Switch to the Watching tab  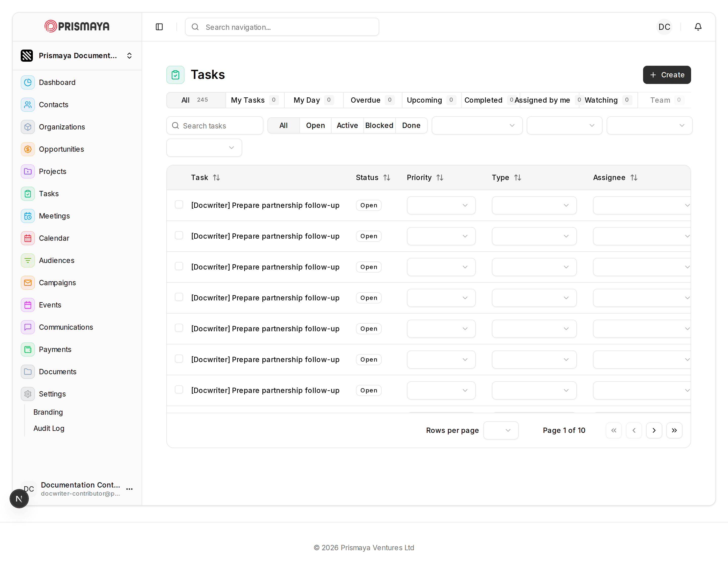(x=608, y=100)
